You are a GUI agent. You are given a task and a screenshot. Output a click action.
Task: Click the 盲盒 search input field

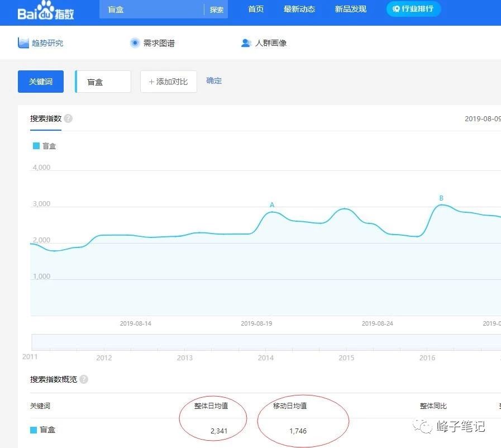tap(152, 9)
